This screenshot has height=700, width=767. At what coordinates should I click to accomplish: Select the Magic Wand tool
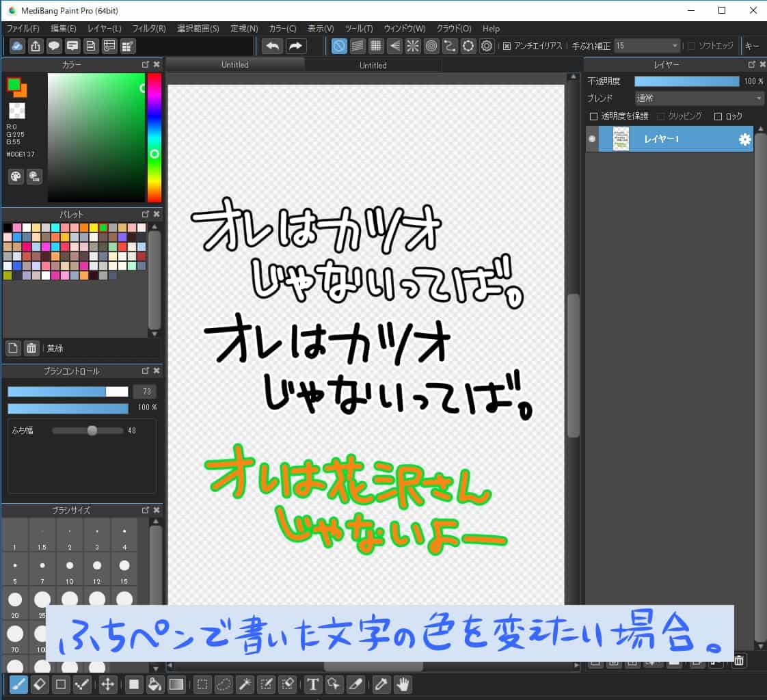point(245,684)
